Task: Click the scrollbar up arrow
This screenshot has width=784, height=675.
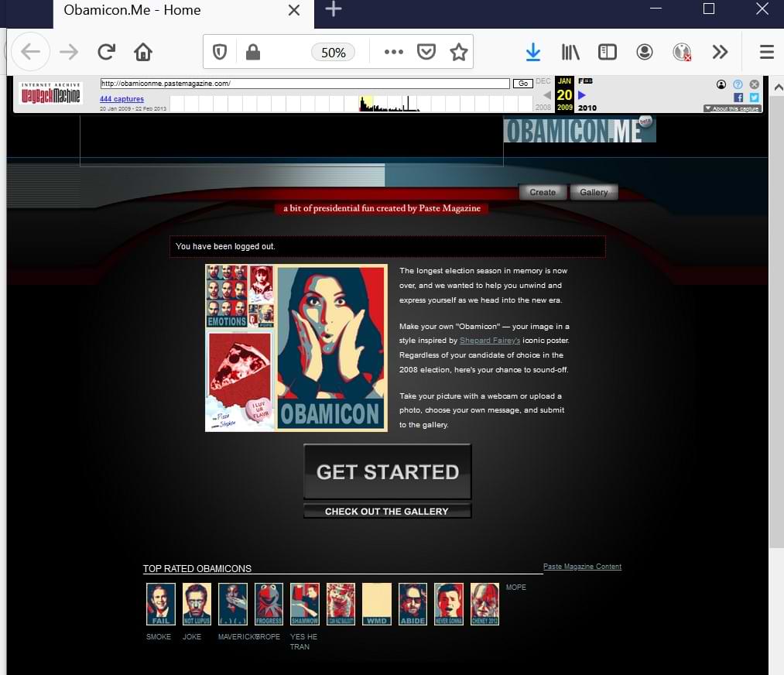Action: coord(778,87)
